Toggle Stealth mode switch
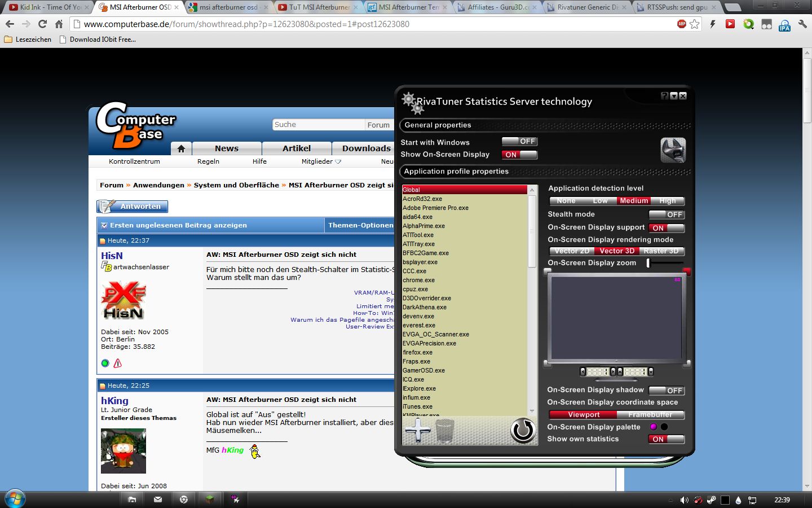Image resolution: width=812 pixels, height=508 pixels. coord(667,214)
